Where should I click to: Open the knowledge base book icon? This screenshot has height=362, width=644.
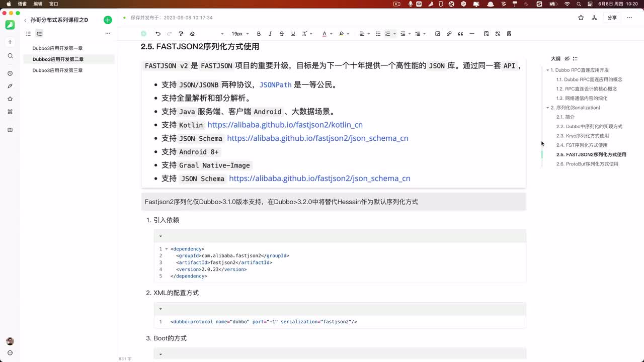point(10,130)
